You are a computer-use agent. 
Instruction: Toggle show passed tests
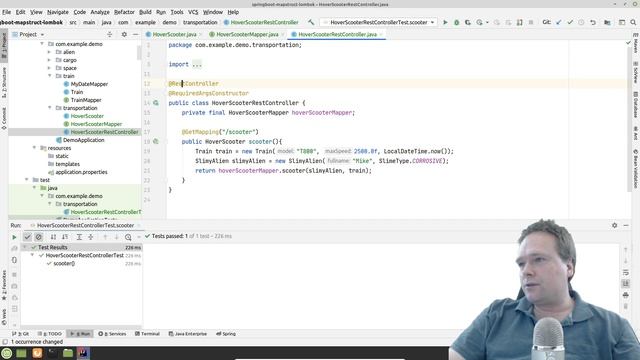pos(27,237)
